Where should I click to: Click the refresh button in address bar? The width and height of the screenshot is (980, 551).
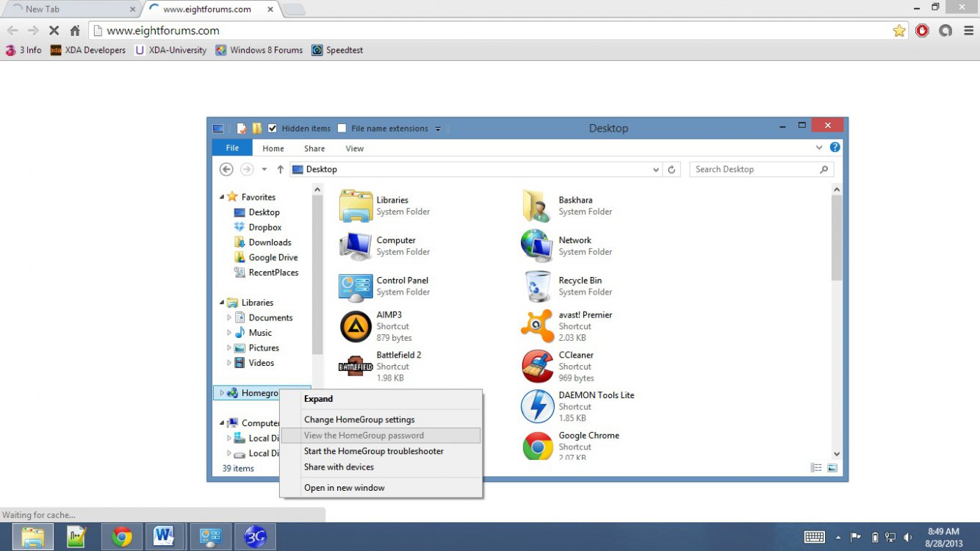click(671, 169)
